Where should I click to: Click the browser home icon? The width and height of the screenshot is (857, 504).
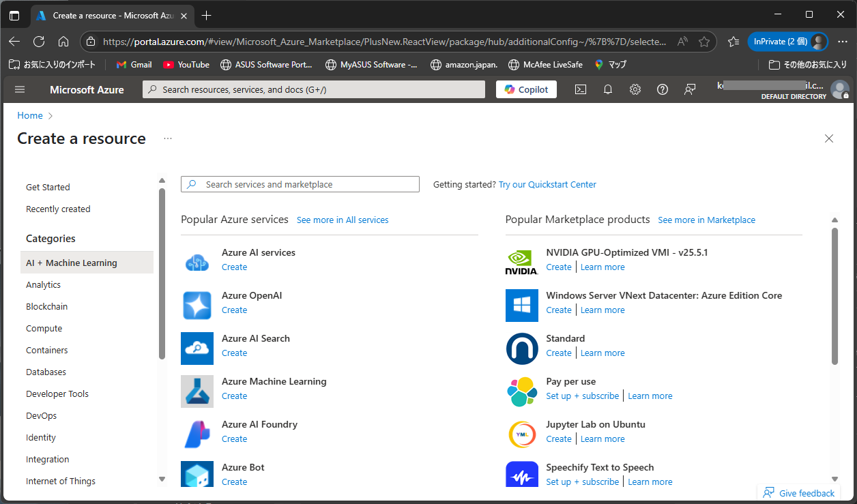63,42
